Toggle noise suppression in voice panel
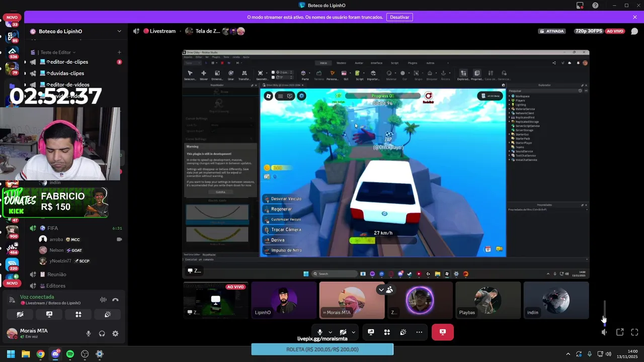The height and width of the screenshot is (362, 644). point(103,300)
